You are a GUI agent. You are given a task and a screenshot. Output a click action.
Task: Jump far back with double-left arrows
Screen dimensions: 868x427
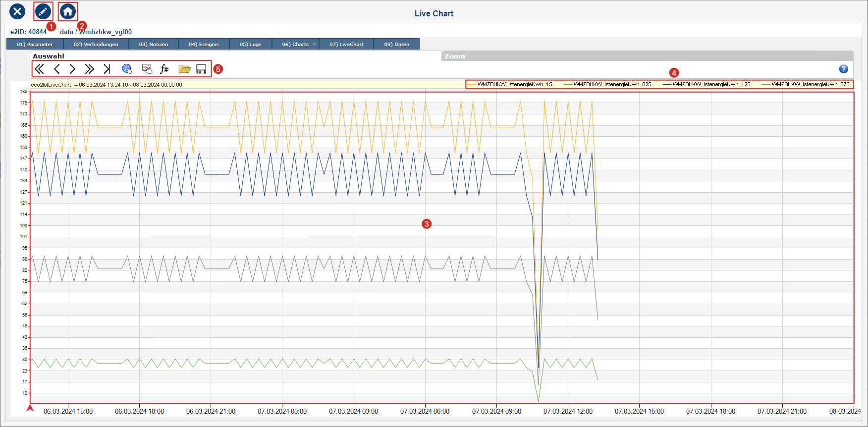[40, 69]
